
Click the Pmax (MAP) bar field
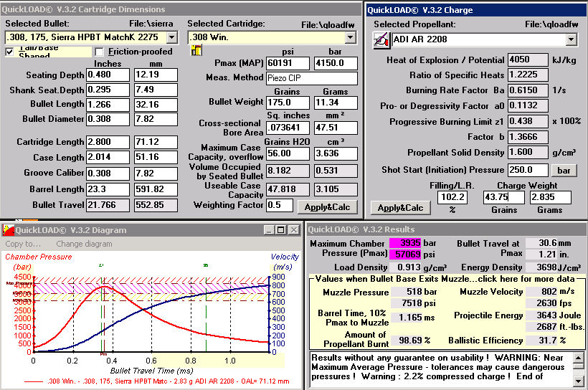[336, 63]
